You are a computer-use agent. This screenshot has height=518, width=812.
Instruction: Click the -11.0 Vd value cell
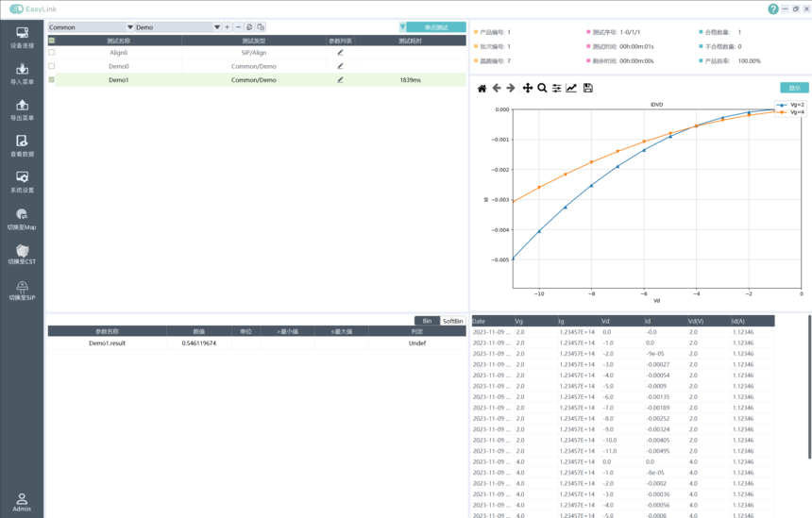[x=622, y=451]
